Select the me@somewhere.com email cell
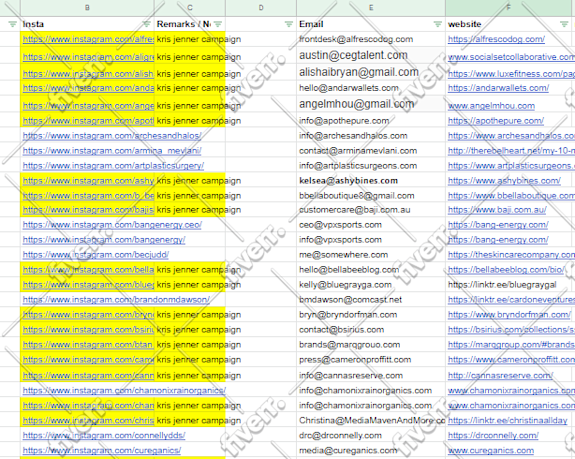 point(371,255)
